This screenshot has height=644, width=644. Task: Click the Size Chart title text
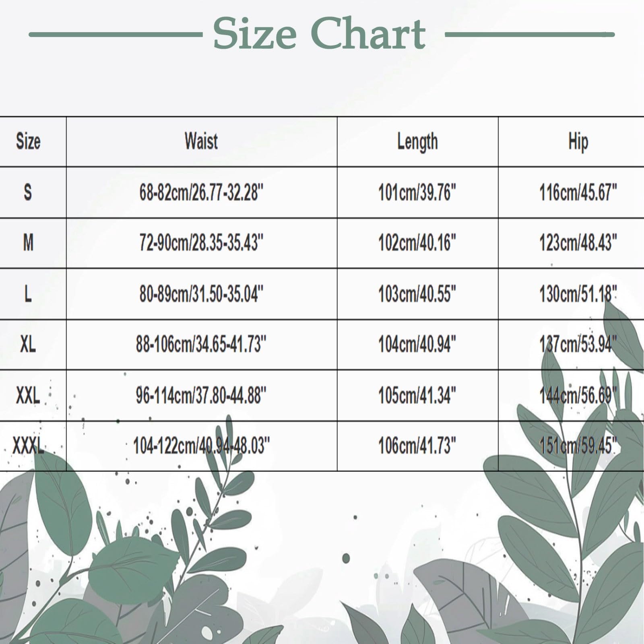pos(319,34)
